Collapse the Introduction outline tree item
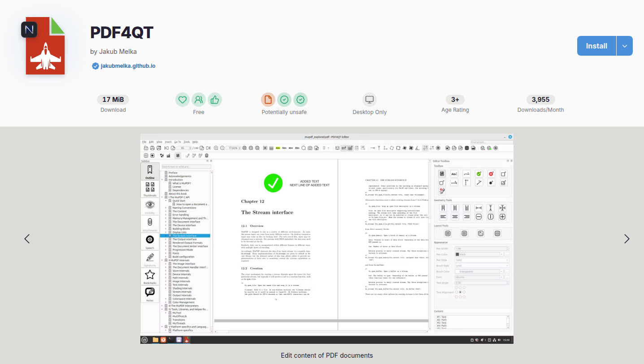 (162, 180)
